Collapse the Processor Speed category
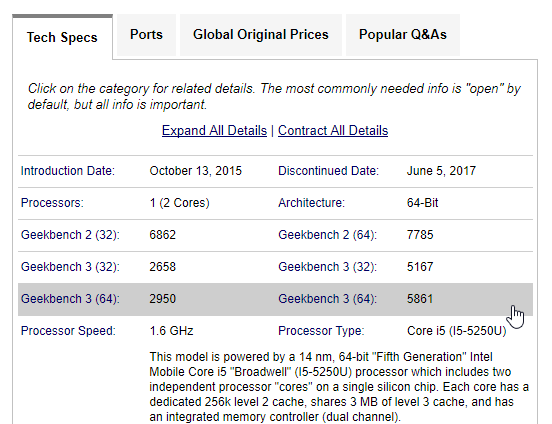Screen dimensions: 552x424 point(68,331)
